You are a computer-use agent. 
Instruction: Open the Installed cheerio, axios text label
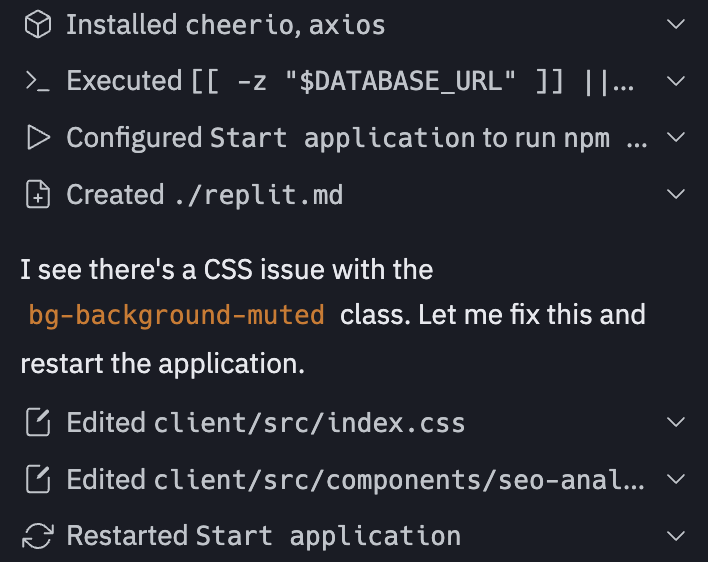tap(225, 25)
